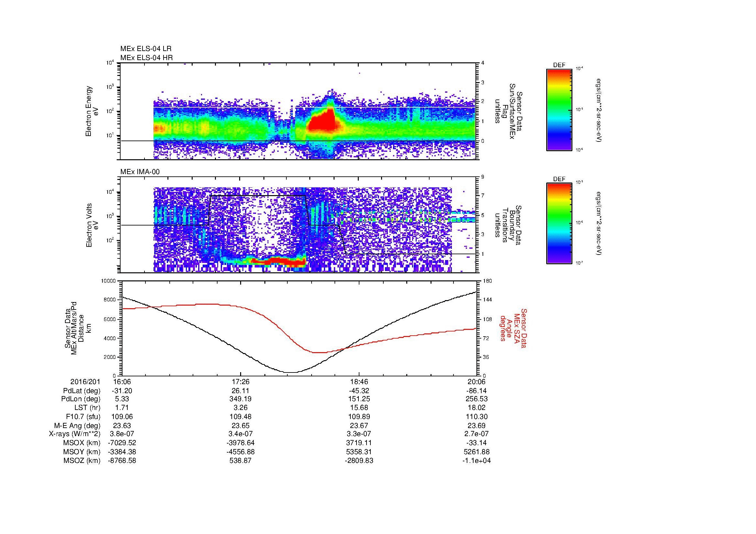Click the MSOX (km) row label
The image size is (756, 534).
tap(82, 443)
